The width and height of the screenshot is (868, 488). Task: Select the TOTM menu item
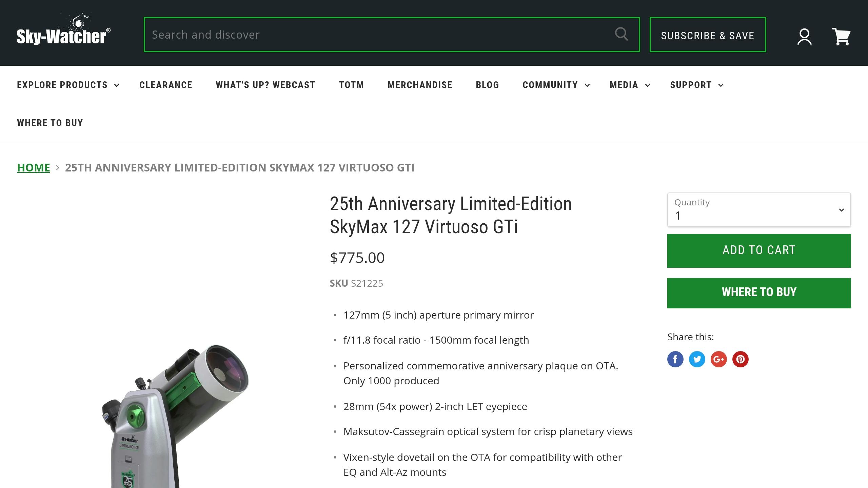coord(351,85)
